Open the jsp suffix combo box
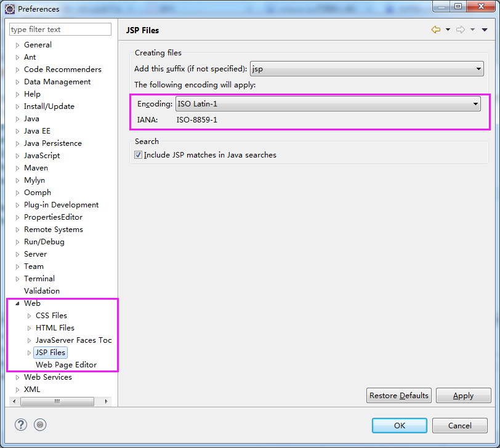 tap(367, 69)
